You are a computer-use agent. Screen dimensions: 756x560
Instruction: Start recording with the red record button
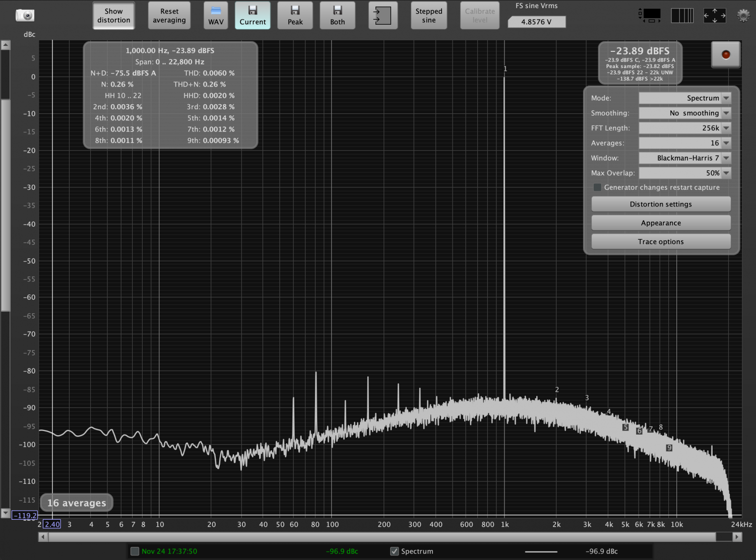pos(726,54)
